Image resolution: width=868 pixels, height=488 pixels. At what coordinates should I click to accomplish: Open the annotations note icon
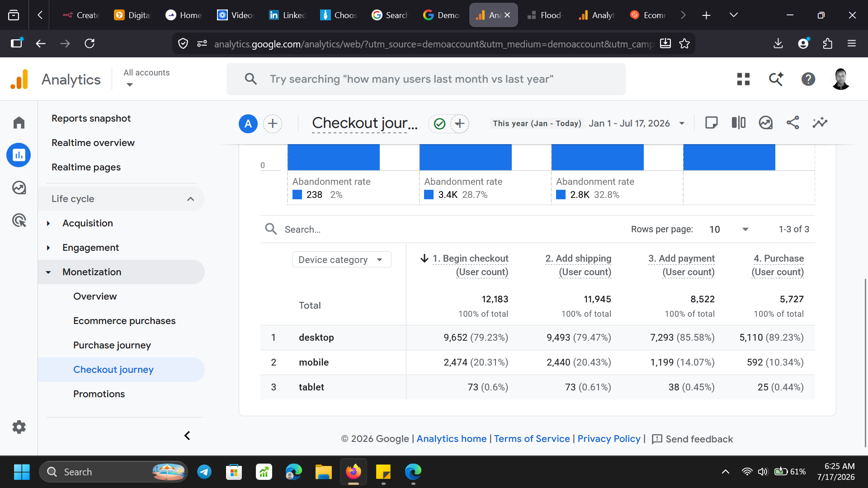[x=711, y=122]
